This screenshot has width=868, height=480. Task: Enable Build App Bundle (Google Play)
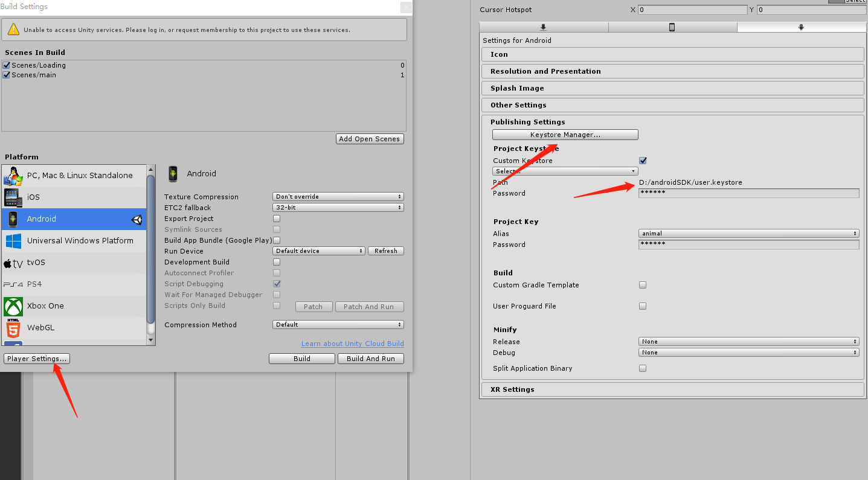pyautogui.click(x=277, y=240)
